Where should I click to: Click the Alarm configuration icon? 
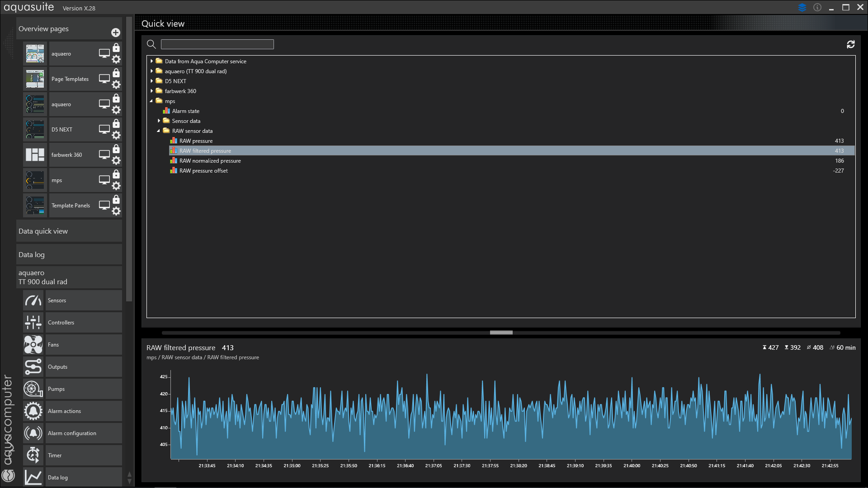(33, 433)
